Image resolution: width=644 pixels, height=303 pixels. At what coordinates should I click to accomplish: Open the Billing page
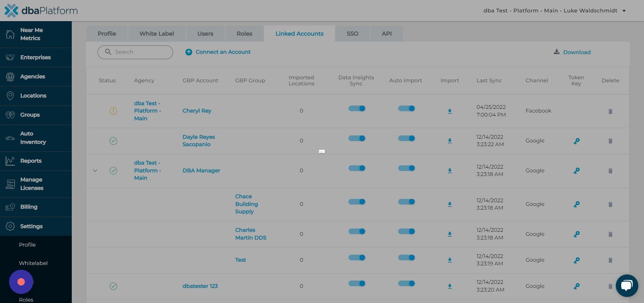(x=36, y=207)
